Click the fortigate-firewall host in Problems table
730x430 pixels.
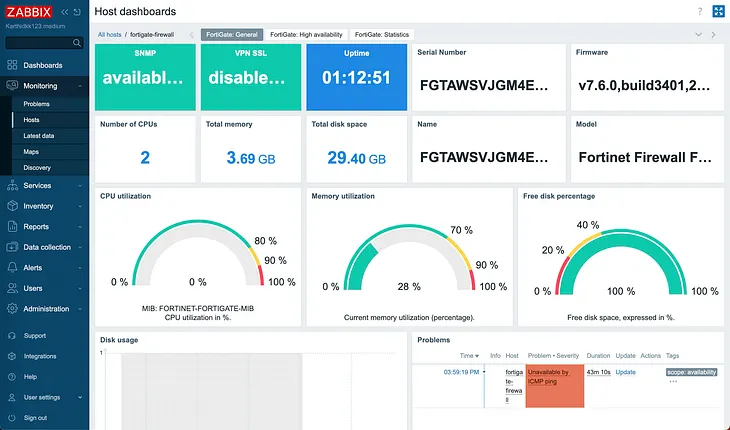click(x=514, y=386)
